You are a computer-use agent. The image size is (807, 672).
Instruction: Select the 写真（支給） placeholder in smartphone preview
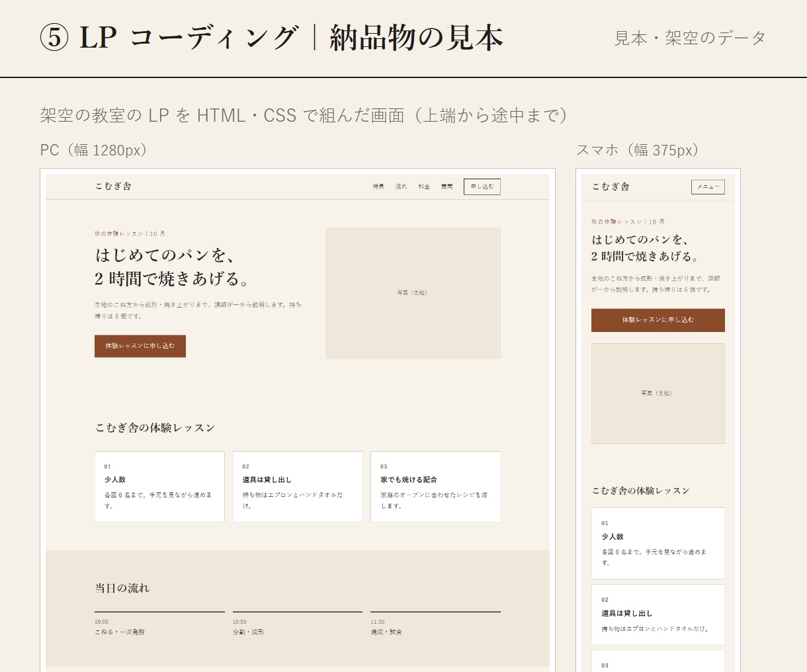pos(658,394)
